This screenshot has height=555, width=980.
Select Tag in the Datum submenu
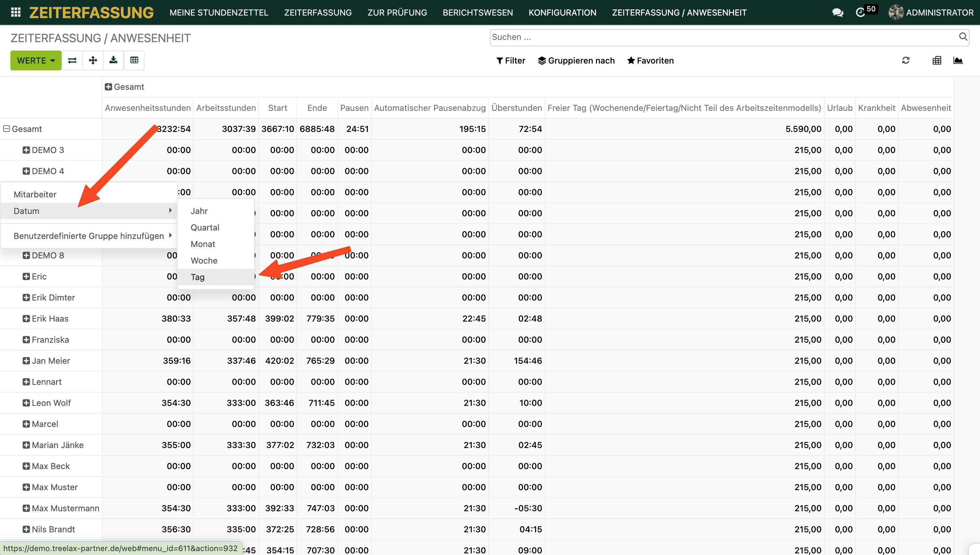point(198,277)
